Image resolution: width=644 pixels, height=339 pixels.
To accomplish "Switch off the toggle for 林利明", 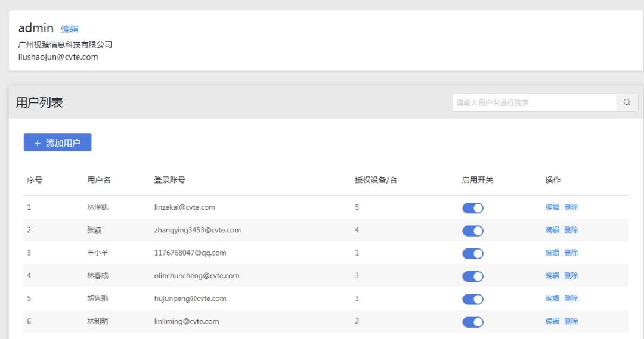I will (x=472, y=322).
